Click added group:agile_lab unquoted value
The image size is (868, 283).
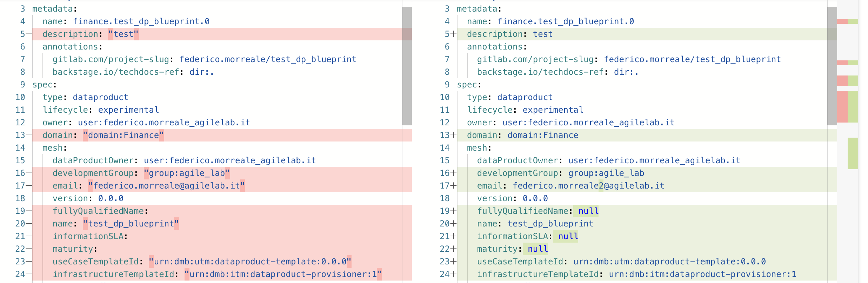(606, 173)
